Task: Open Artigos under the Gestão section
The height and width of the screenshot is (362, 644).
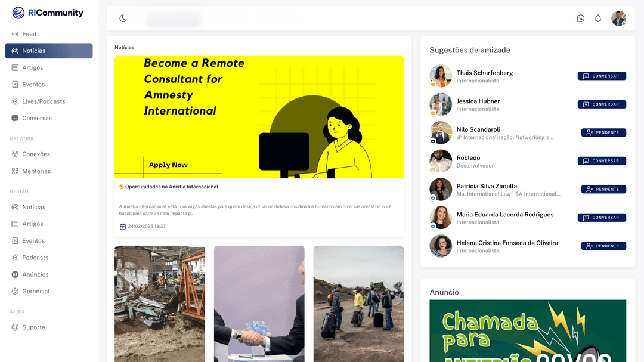Action: (49, 224)
